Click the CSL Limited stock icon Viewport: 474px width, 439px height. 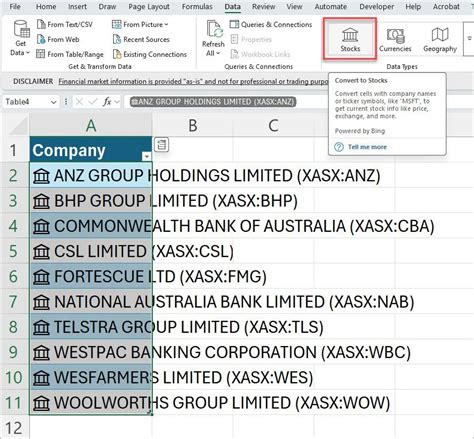41,252
